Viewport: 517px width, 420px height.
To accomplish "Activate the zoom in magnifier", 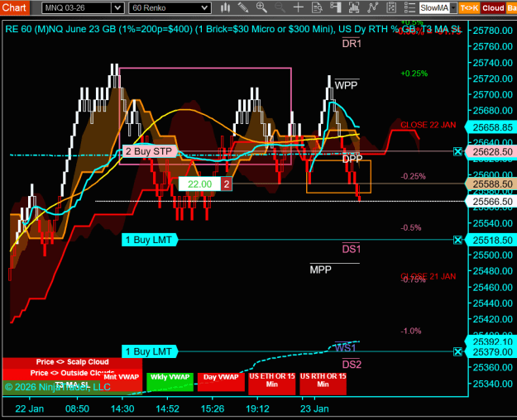I will click(261, 7).
